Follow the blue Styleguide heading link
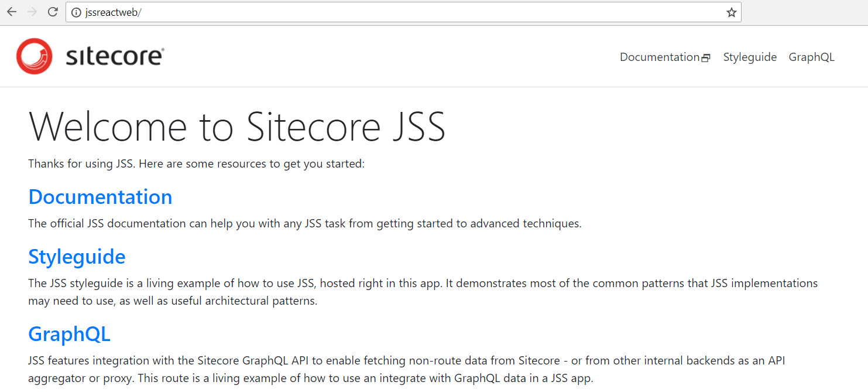 (77, 257)
